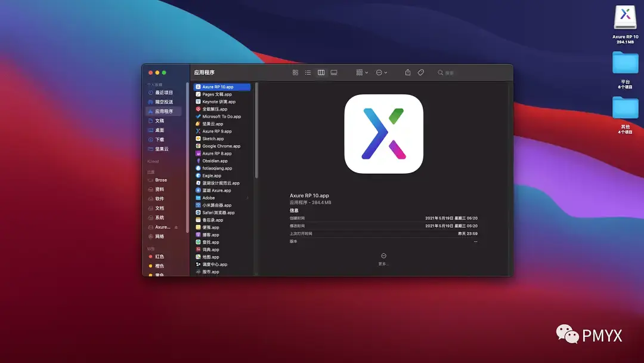The height and width of the screenshot is (363, 644).
Task: Select Microsoft To Do.app entry
Action: [x=222, y=116]
